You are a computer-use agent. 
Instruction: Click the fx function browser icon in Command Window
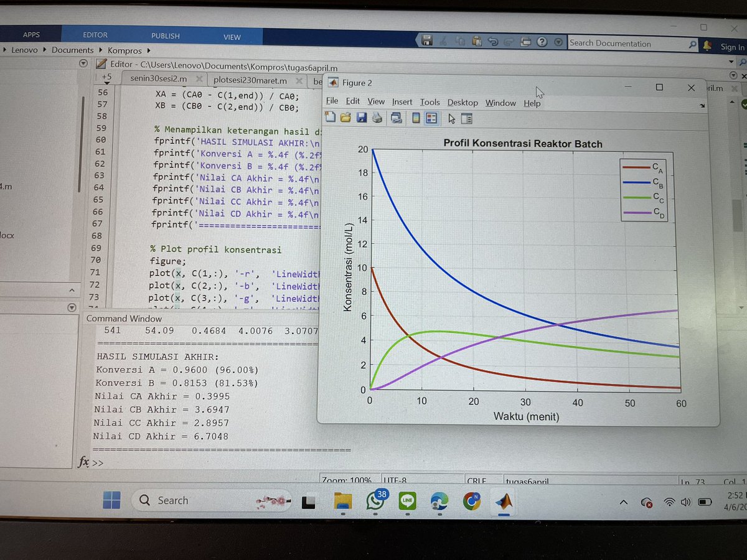pos(83,462)
